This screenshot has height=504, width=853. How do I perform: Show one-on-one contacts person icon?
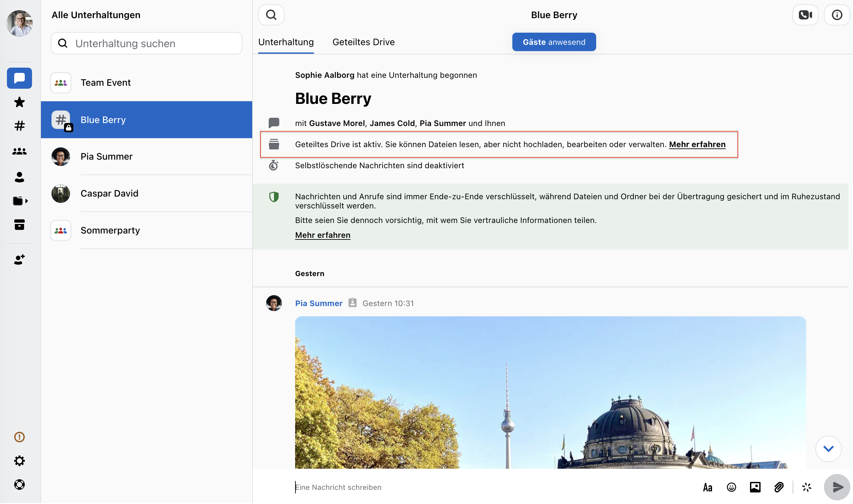click(19, 177)
